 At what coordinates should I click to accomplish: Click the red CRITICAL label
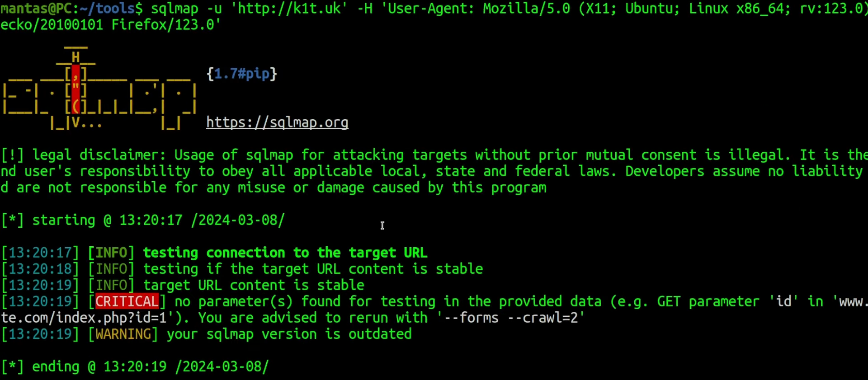tap(127, 301)
